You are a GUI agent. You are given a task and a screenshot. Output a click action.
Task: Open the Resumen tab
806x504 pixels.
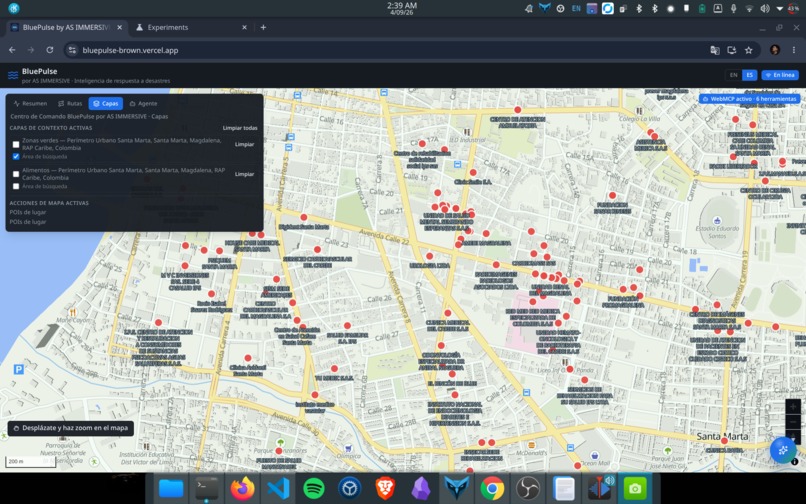click(x=30, y=103)
